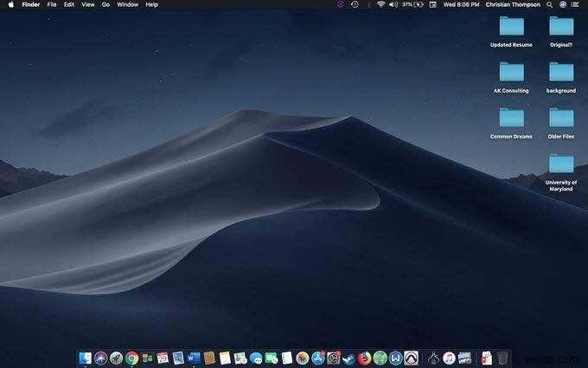This screenshot has height=368, width=588.
Task: Open Finder from the dock
Action: (x=85, y=358)
